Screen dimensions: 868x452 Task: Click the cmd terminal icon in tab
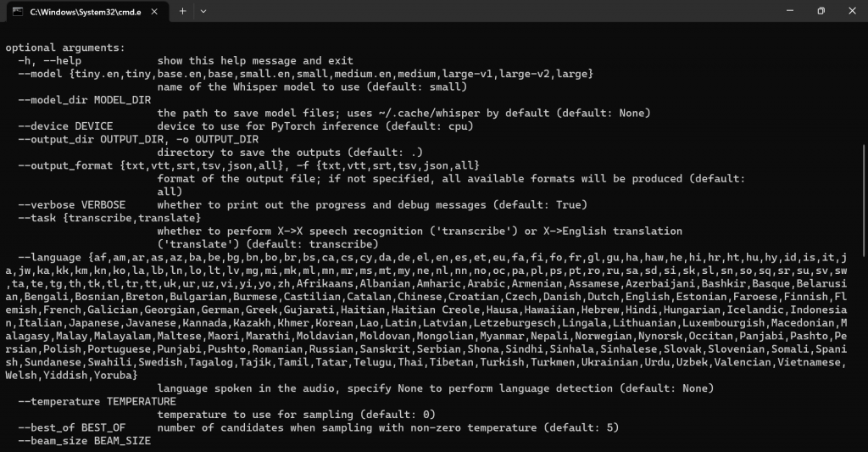18,11
